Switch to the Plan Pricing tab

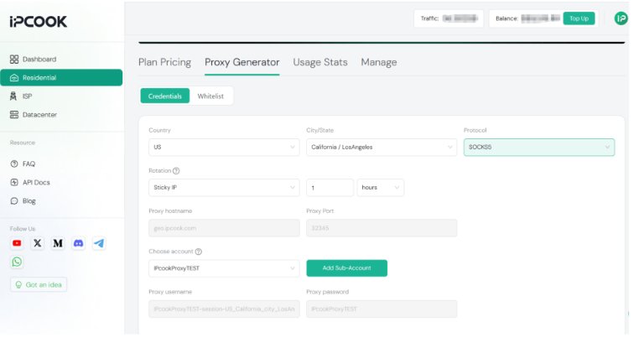click(x=164, y=62)
